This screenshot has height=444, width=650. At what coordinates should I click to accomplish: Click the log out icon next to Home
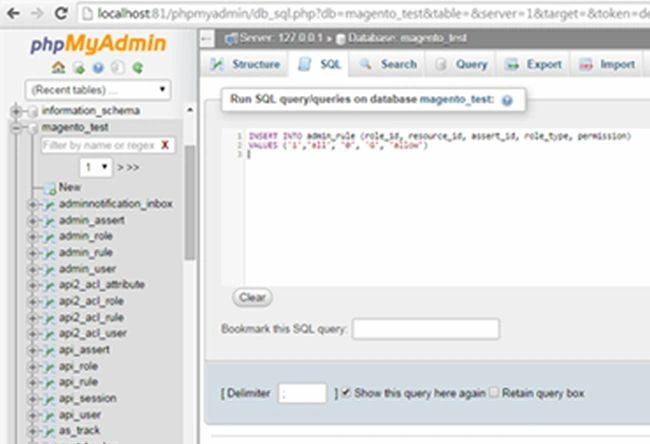[79, 68]
